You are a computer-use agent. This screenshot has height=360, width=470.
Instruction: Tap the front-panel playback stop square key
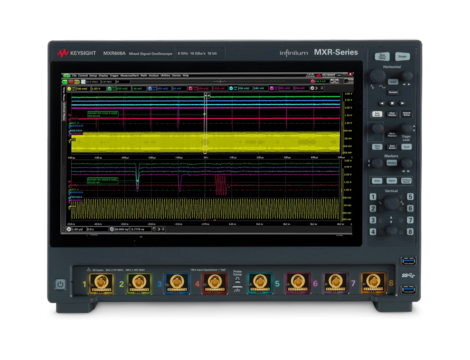pyautogui.click(x=392, y=103)
